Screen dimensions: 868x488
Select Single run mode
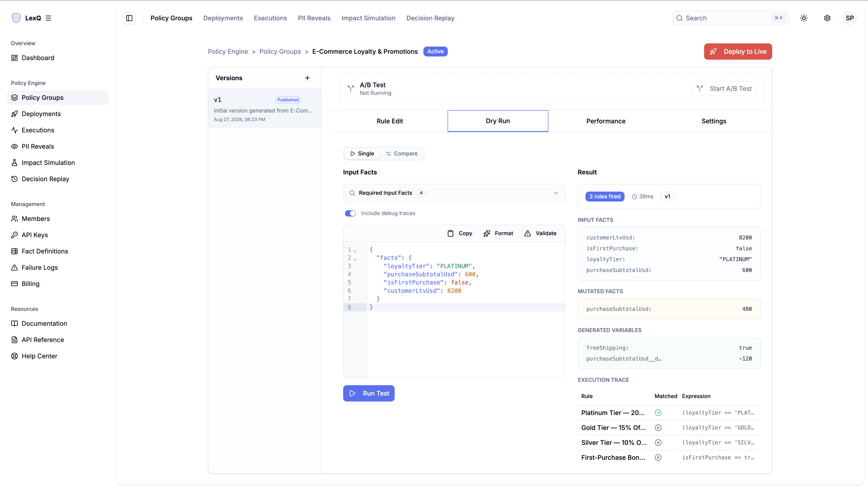pos(362,154)
